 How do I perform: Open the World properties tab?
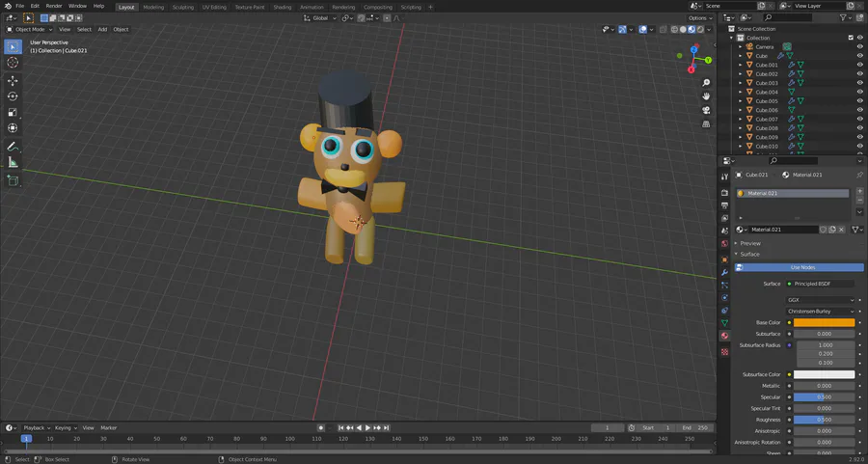(724, 244)
